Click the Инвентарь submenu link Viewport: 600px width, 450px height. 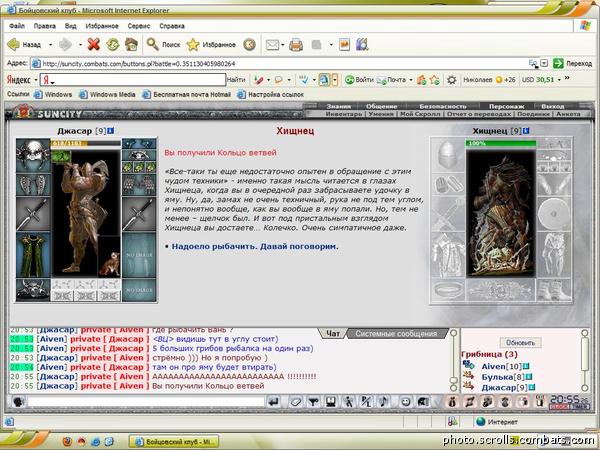[343, 114]
